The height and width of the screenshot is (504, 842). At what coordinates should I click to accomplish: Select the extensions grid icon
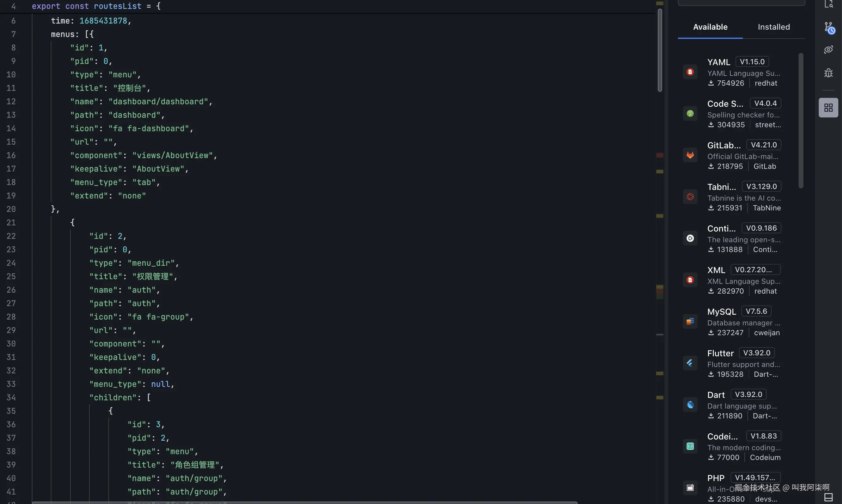pos(829,108)
